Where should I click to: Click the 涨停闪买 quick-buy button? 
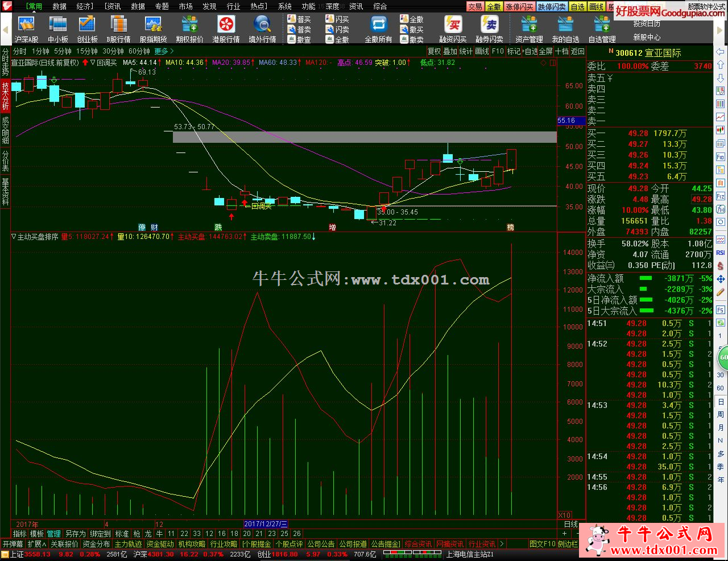(519, 7)
